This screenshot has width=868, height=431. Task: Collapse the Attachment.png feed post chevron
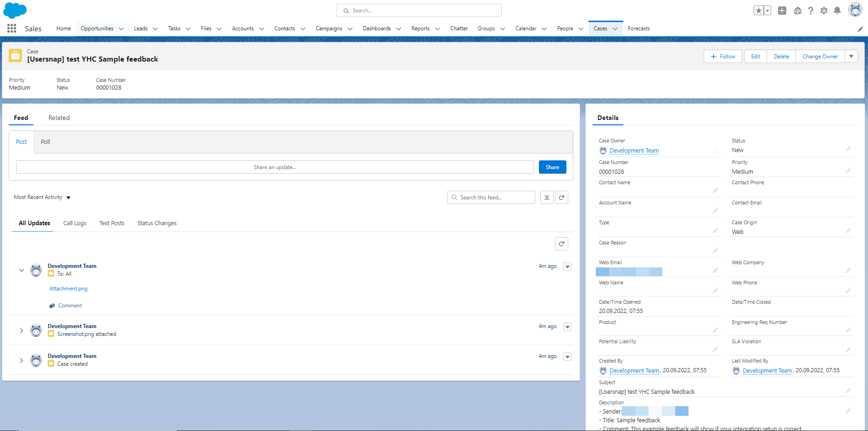pos(21,270)
